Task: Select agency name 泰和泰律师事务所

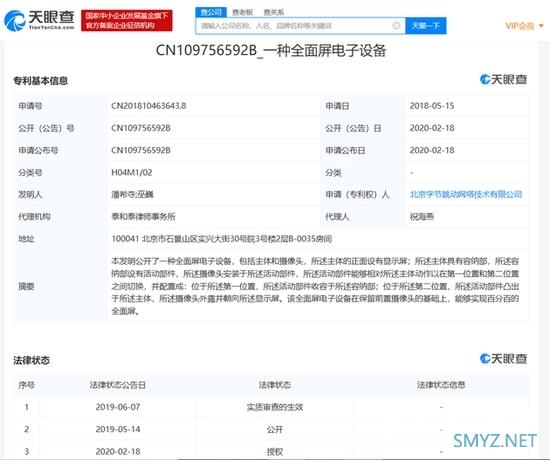Action: coord(143,216)
